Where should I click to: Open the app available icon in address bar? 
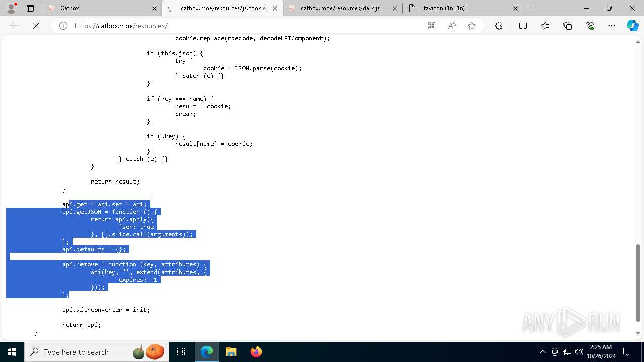click(432, 26)
